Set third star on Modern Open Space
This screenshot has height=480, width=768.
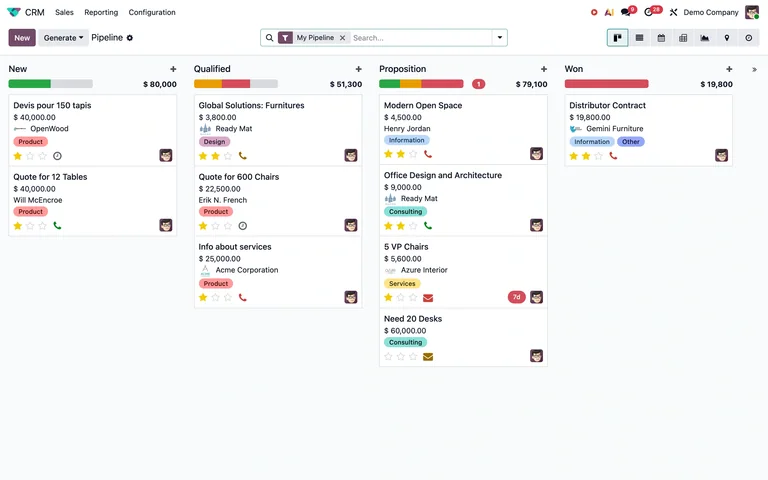(x=413, y=154)
